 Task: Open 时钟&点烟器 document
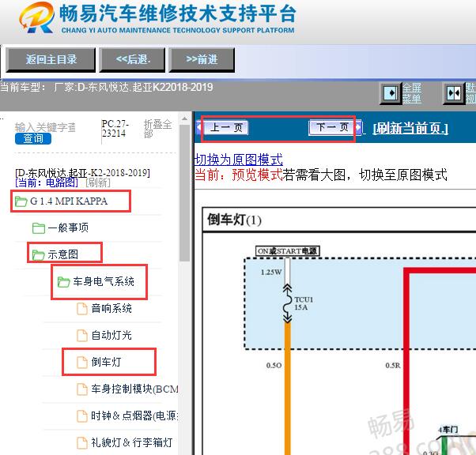tap(134, 416)
